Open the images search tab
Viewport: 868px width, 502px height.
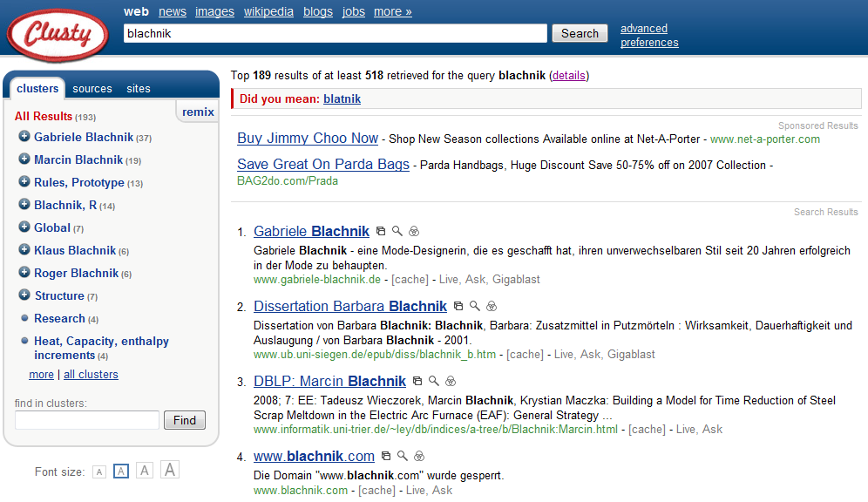coord(214,11)
